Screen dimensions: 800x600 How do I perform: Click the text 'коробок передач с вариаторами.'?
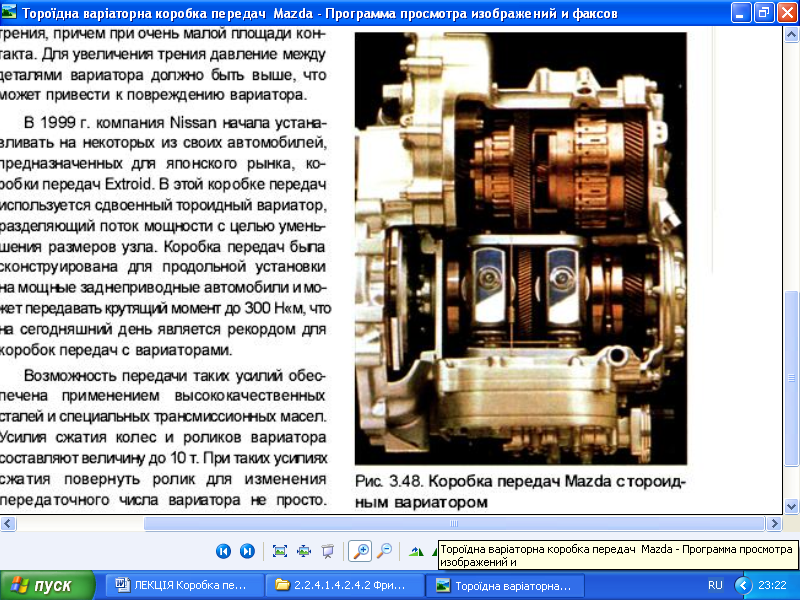coord(116,350)
